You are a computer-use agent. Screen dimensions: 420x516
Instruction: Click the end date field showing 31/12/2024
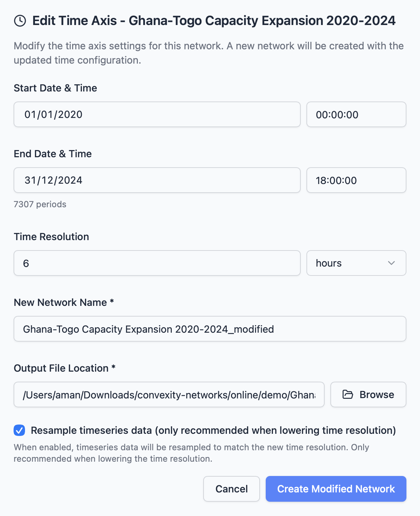pyautogui.click(x=157, y=180)
